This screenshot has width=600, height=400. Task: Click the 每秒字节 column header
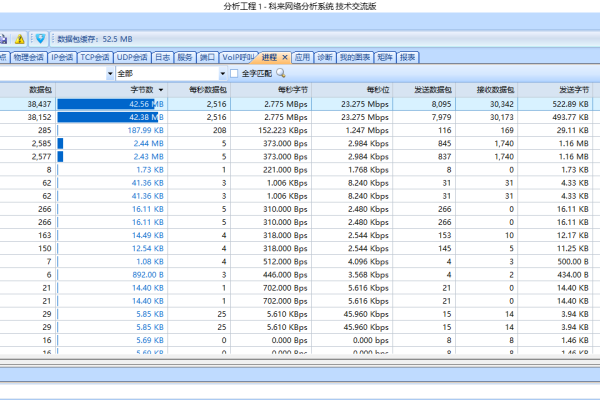(290, 89)
